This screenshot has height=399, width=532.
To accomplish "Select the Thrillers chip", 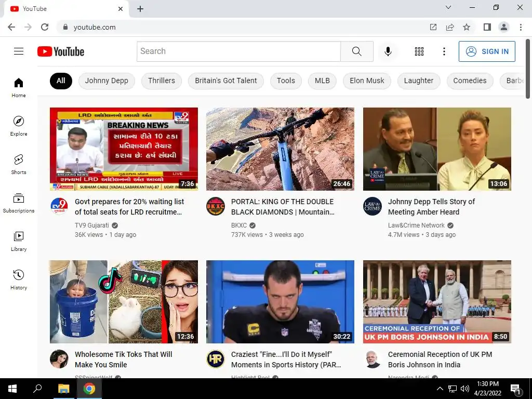I will [x=162, y=81].
